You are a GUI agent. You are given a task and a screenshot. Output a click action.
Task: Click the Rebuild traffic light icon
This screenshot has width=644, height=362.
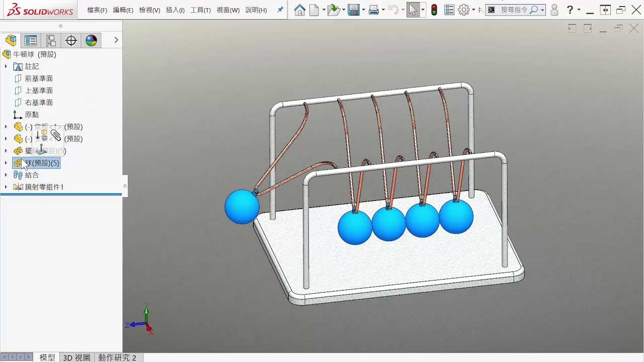pyautogui.click(x=434, y=10)
